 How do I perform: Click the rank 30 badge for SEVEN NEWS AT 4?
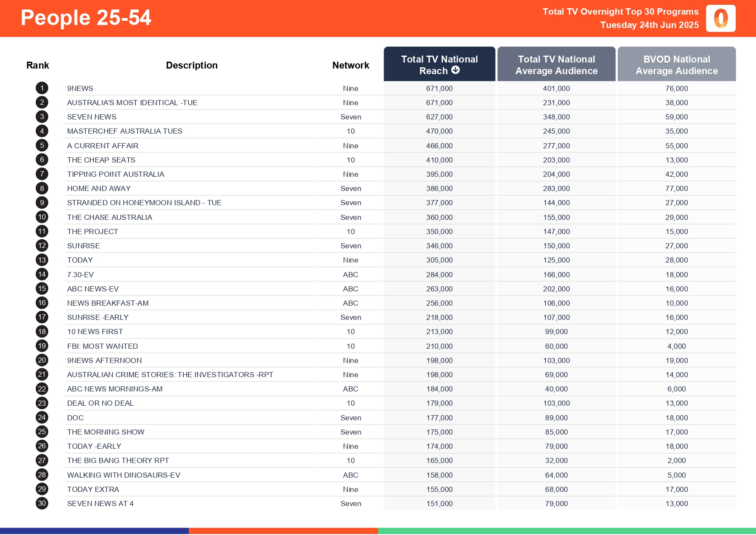pos(41,504)
